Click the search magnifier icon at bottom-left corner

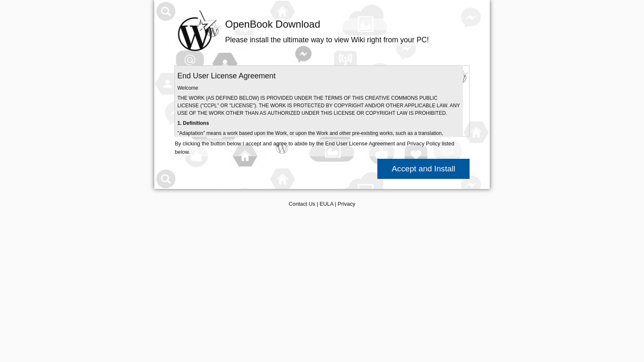tap(166, 179)
